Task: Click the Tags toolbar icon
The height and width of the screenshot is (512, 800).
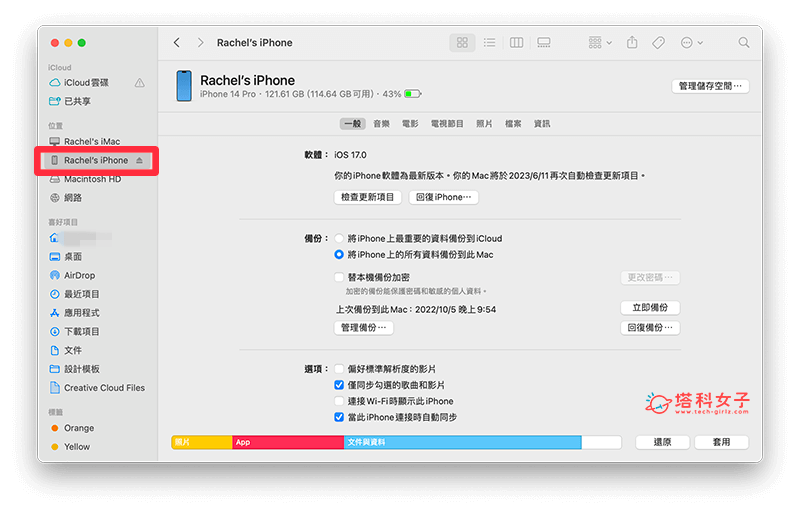Action: pos(659,43)
